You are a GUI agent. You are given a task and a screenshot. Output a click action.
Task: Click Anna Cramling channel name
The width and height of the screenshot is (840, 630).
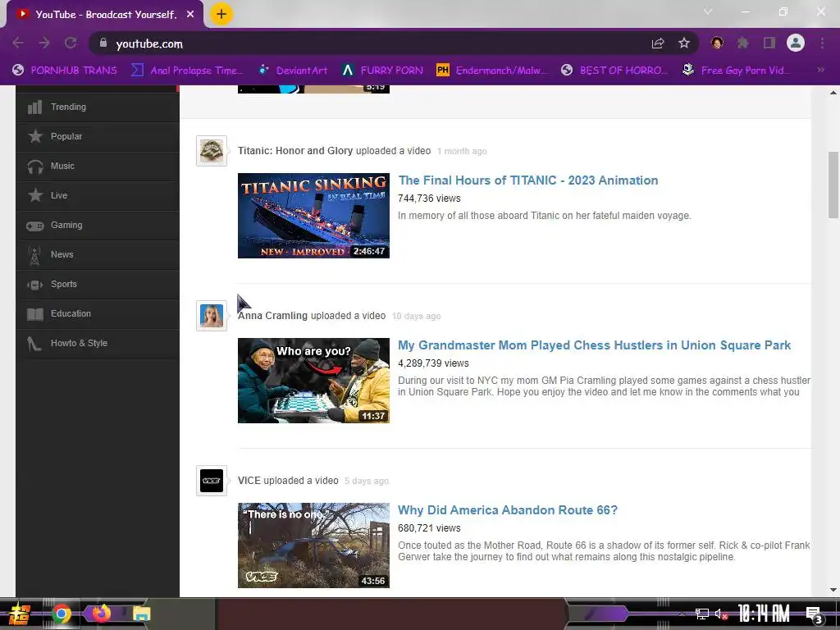click(272, 316)
